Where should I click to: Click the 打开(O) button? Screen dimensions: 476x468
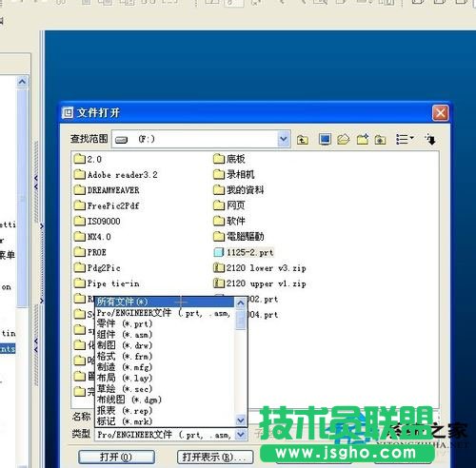(116, 457)
